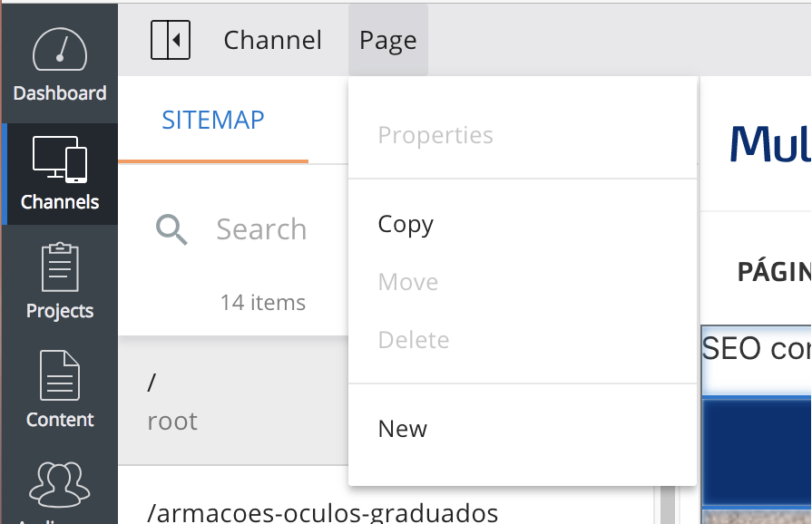Switch to the SITEMAP tab

point(213,120)
